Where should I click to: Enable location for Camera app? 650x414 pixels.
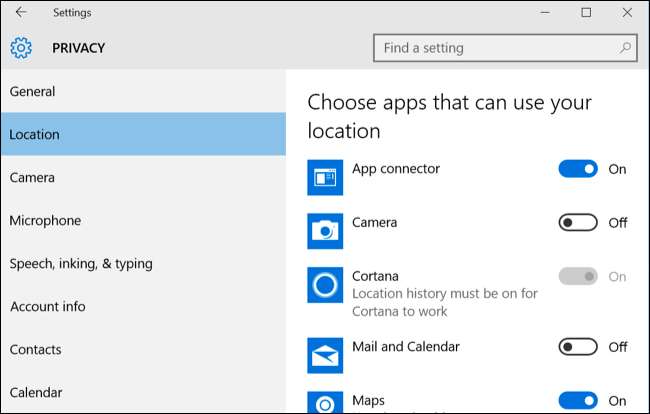coord(578,222)
